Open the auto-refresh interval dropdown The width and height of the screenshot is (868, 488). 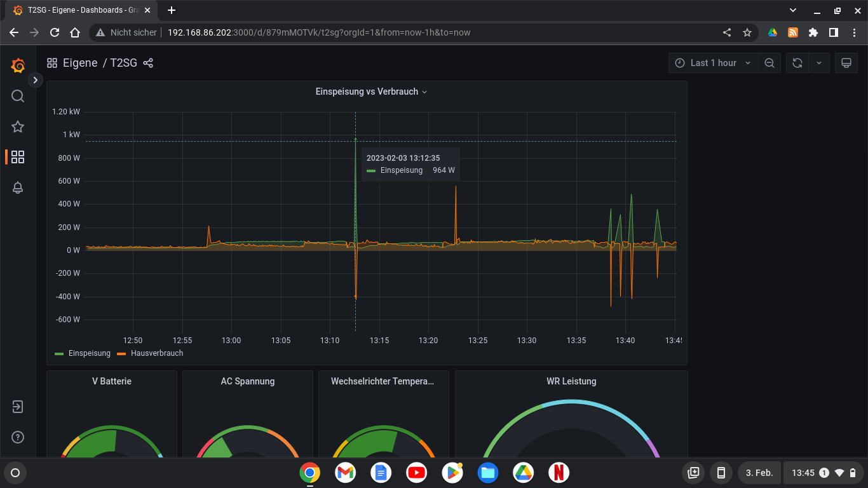[x=819, y=63]
